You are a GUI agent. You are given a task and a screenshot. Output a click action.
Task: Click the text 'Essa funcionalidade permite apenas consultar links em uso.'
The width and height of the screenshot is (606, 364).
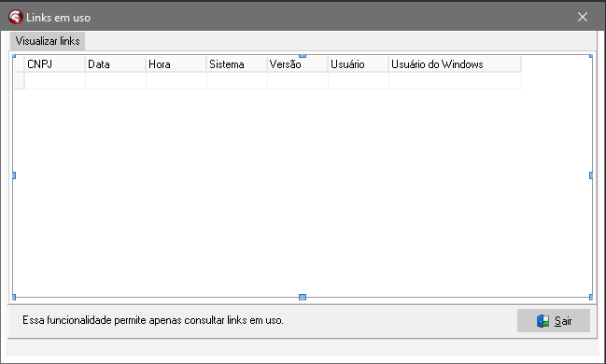coord(153,320)
